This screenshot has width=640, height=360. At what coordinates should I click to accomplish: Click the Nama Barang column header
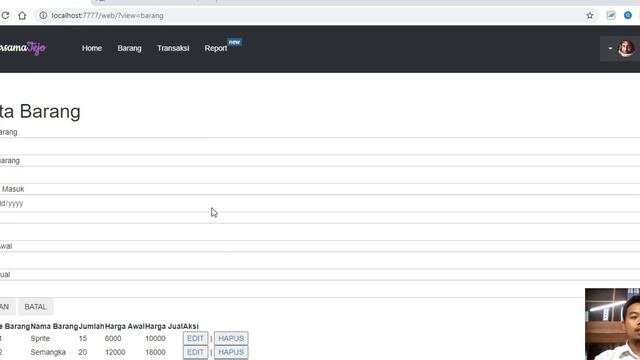coord(54,326)
